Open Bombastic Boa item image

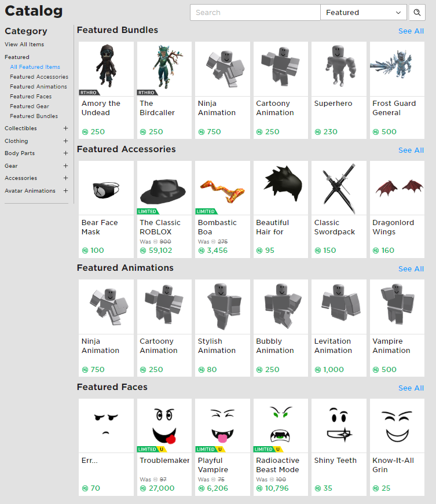pyautogui.click(x=222, y=188)
